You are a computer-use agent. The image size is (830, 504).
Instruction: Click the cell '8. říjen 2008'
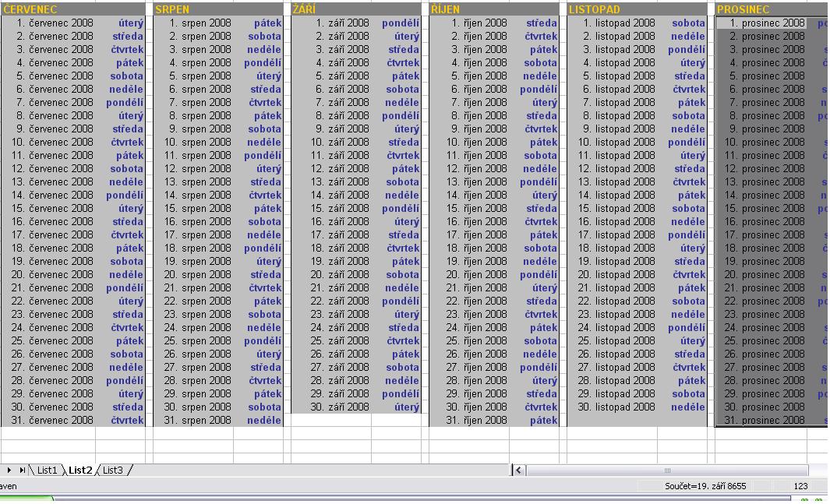[469, 116]
